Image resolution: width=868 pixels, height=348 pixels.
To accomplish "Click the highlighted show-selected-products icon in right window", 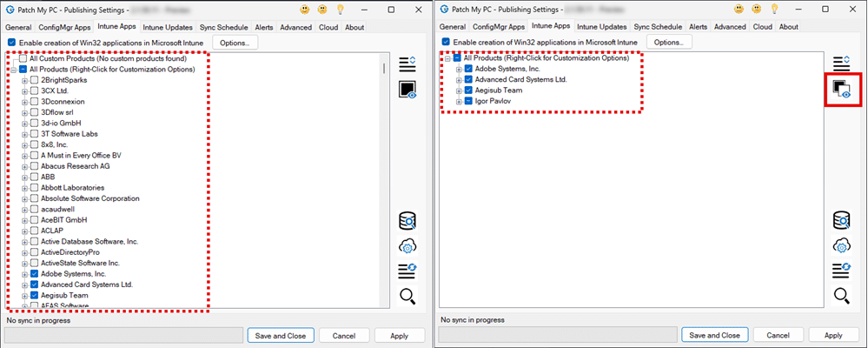I will (839, 89).
